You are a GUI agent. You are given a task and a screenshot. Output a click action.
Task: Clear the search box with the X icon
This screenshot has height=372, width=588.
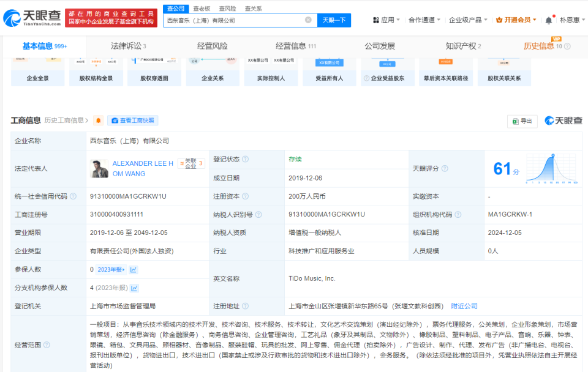308,20
